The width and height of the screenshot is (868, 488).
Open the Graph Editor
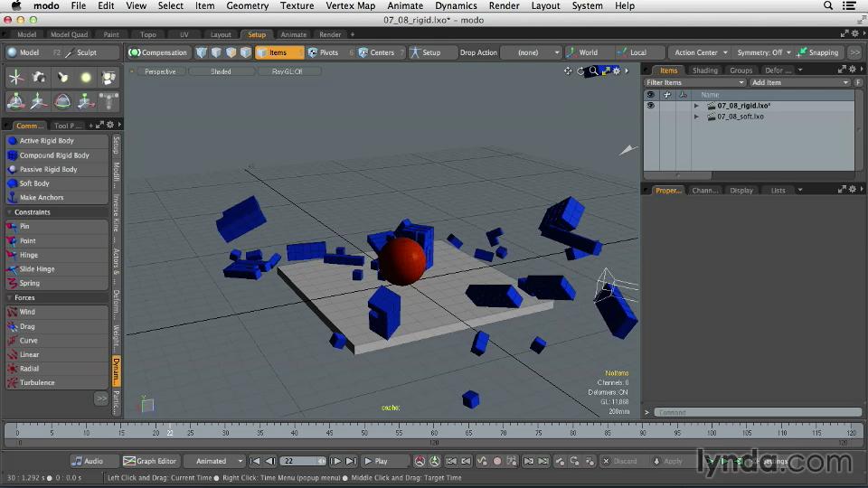pos(150,461)
